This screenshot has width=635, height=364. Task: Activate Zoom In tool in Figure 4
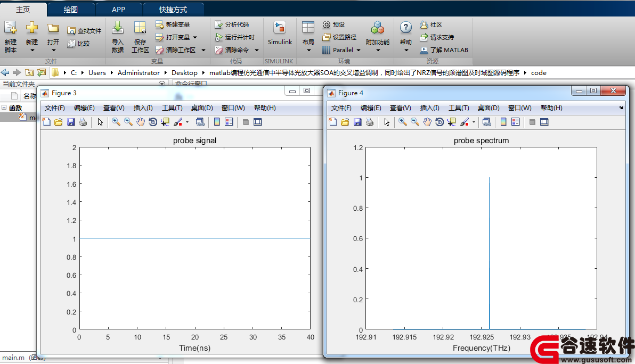click(x=402, y=122)
